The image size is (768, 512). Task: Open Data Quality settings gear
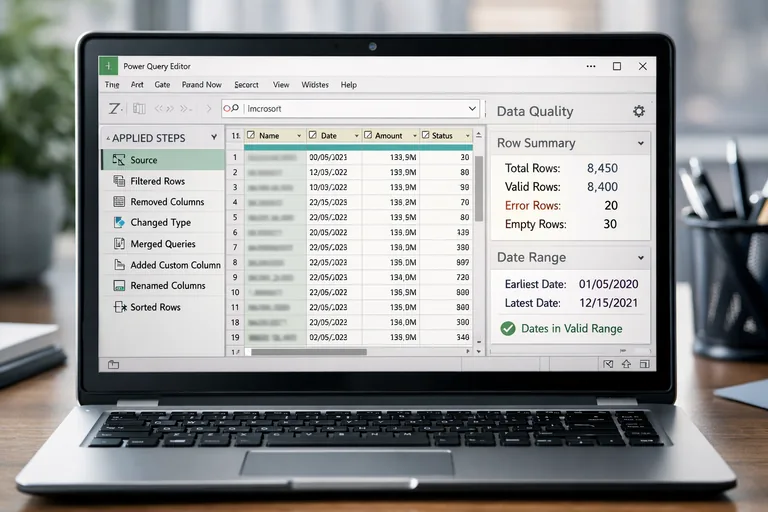[x=639, y=111]
